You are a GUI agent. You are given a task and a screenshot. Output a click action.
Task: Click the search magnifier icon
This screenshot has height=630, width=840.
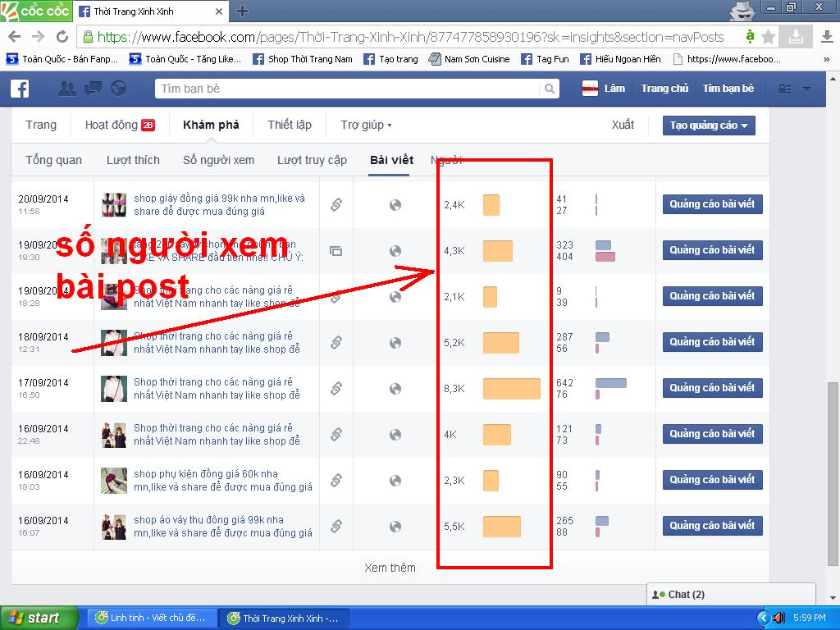click(x=549, y=89)
